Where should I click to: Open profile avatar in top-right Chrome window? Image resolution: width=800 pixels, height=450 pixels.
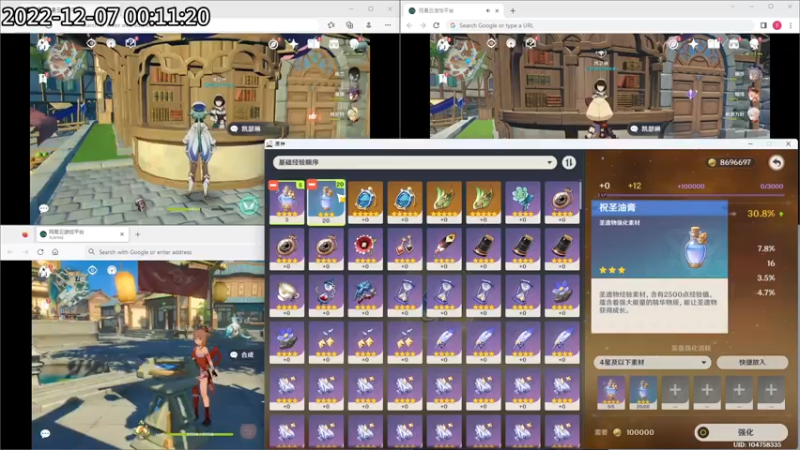coord(777,25)
